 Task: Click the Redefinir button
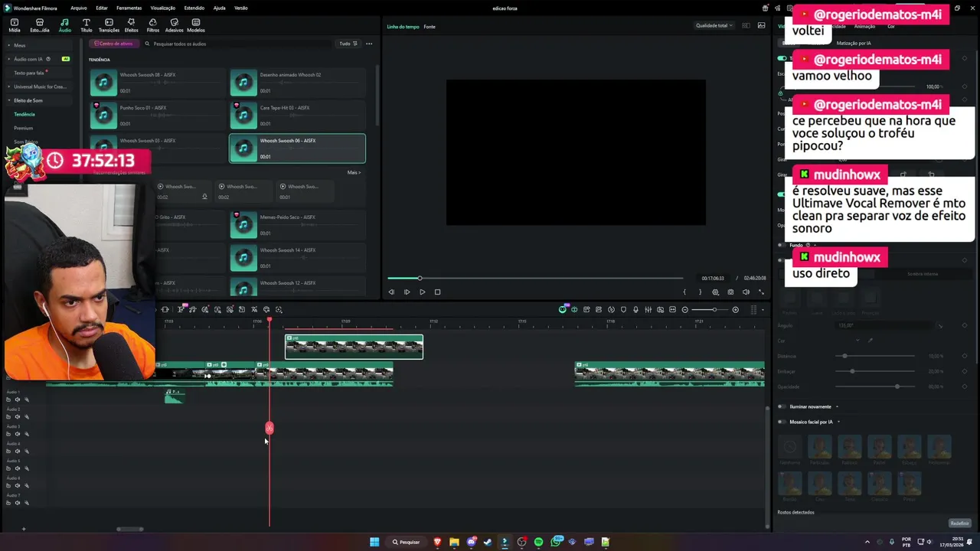959,523
